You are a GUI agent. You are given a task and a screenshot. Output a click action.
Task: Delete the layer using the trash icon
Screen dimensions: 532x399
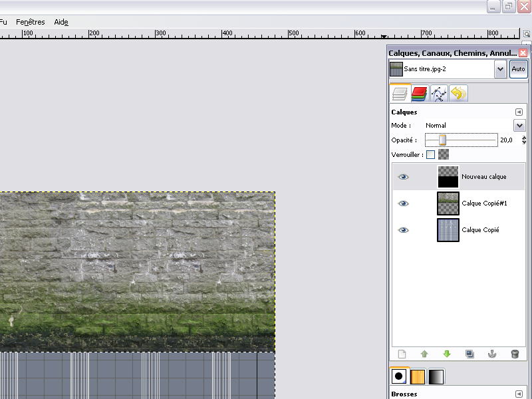[515, 354]
